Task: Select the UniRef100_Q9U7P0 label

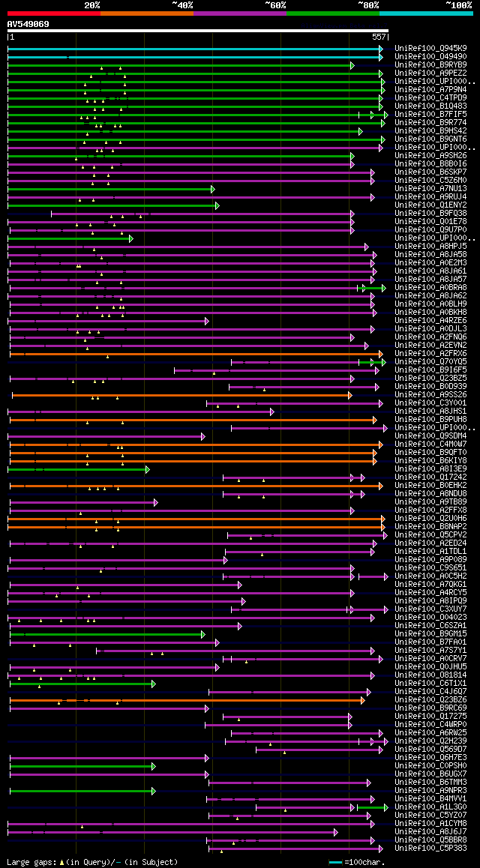Action: [430, 229]
